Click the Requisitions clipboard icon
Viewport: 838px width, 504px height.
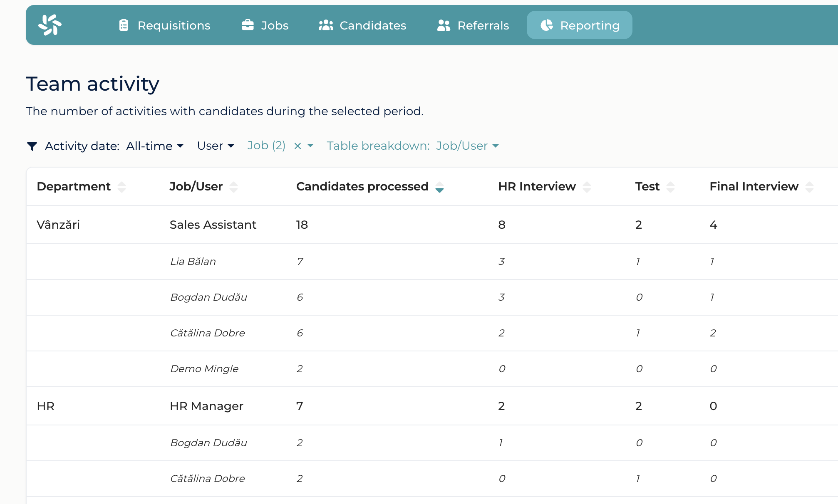pos(124,25)
